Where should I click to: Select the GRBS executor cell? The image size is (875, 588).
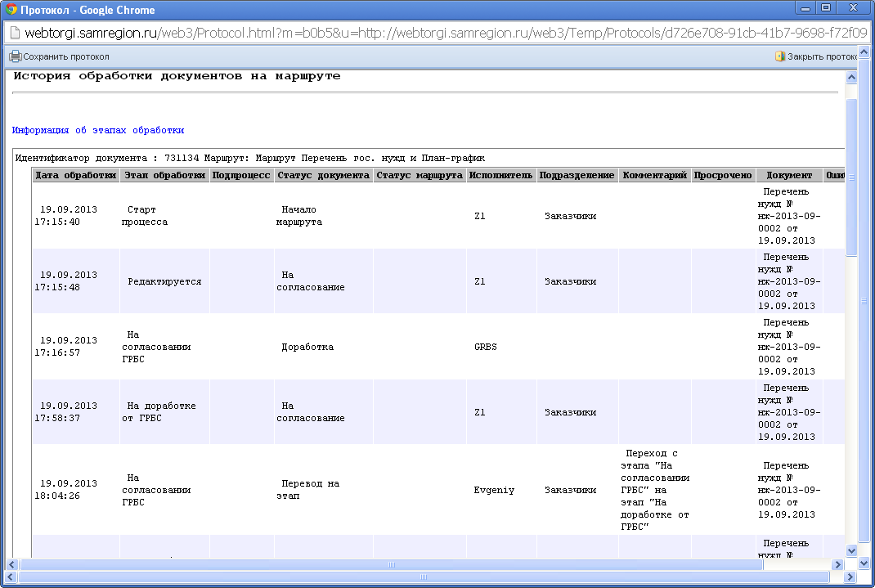486,347
